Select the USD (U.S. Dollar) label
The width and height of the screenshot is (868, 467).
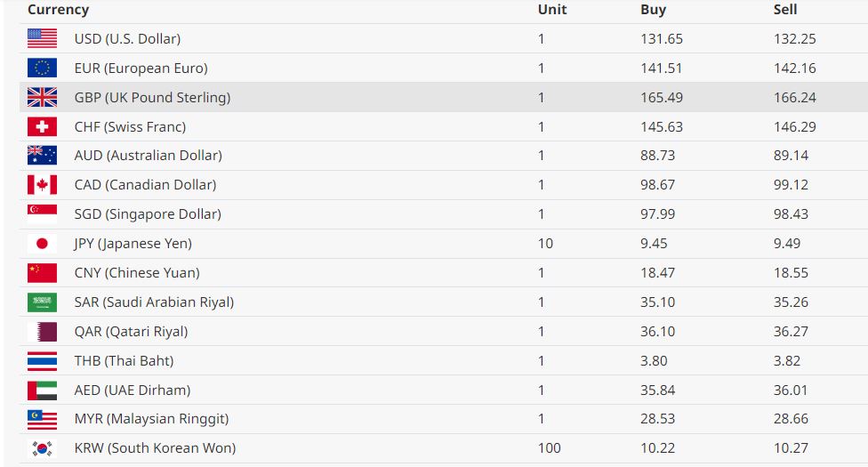(127, 39)
